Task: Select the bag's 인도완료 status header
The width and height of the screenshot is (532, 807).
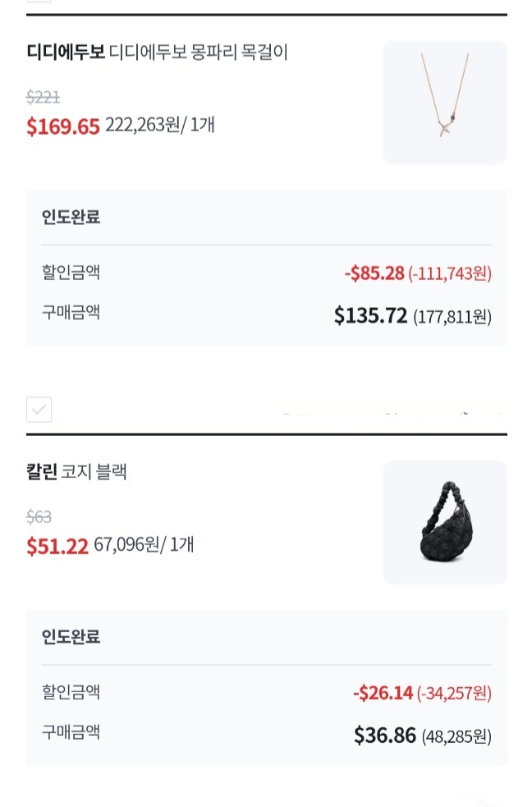Action: point(71,637)
